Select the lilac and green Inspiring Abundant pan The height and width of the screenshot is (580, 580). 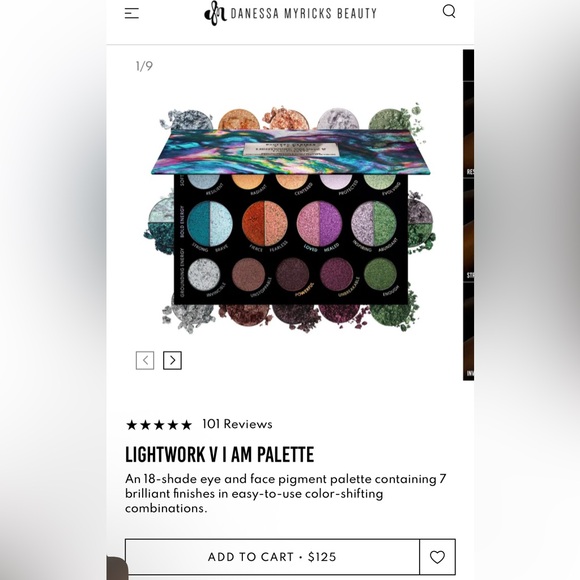374,224
